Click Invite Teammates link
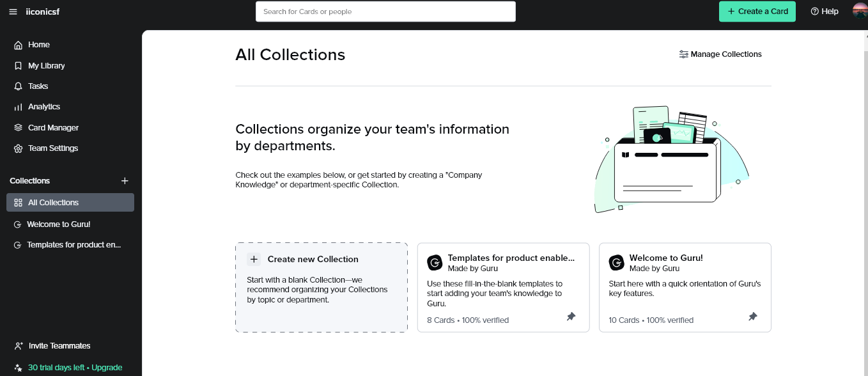The height and width of the screenshot is (376, 868). pos(59,346)
